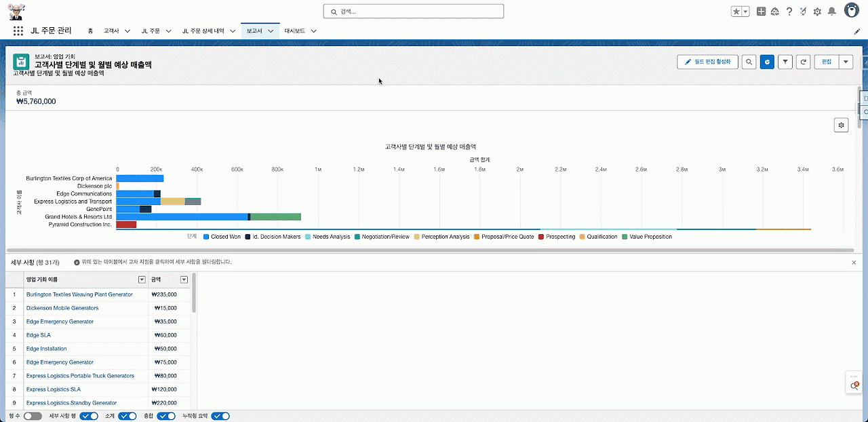868x422 pixels.
Task: Open the 고객사 tab
Action: (111, 31)
